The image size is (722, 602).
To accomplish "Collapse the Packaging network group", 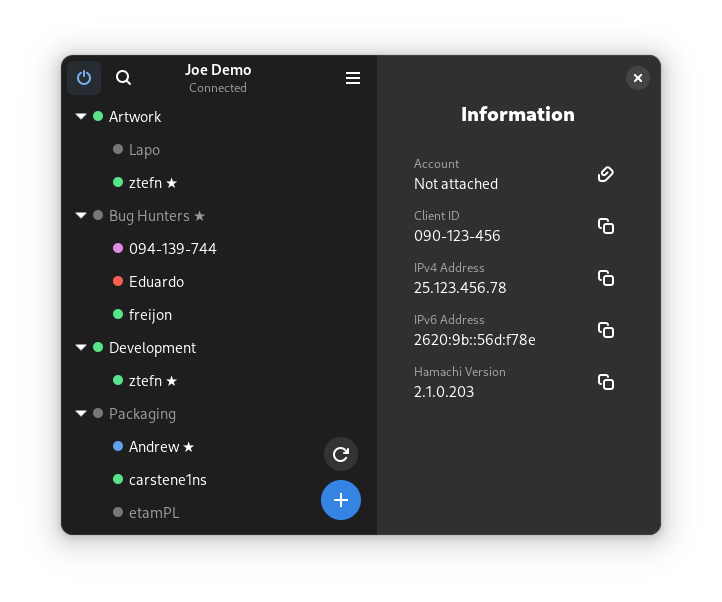I will click(80, 414).
